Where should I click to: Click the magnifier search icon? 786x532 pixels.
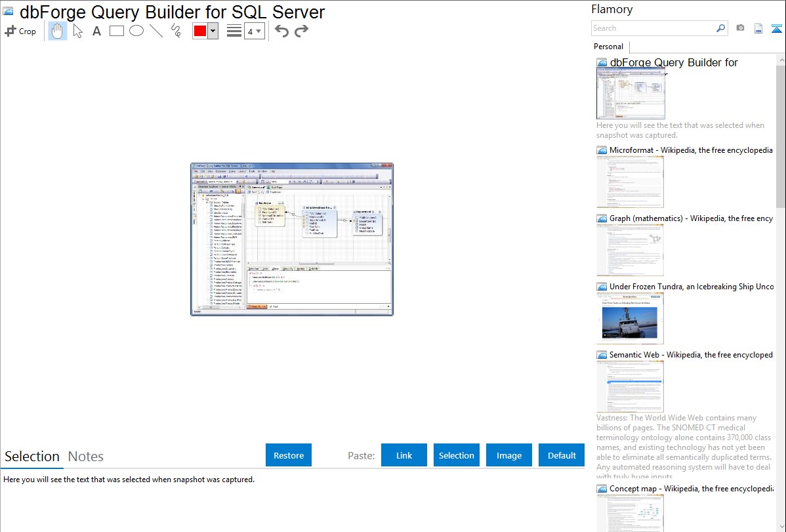tap(720, 28)
